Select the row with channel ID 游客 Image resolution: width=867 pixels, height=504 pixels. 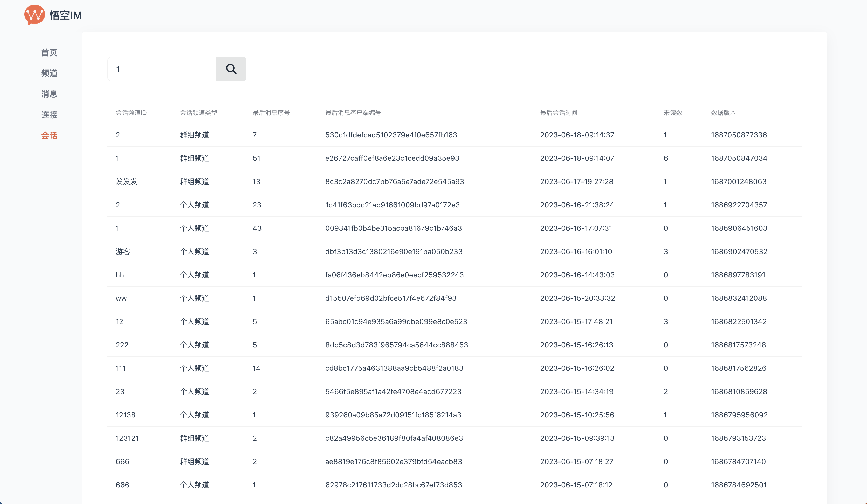pos(123,252)
